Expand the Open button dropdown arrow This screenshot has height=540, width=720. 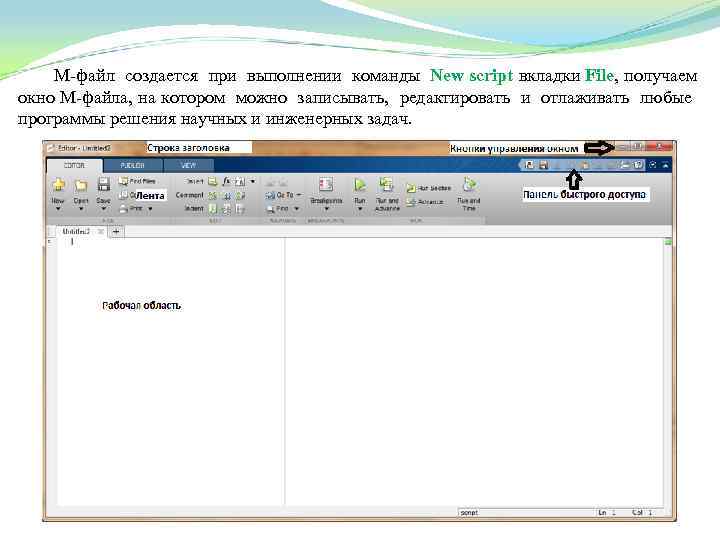[81, 209]
